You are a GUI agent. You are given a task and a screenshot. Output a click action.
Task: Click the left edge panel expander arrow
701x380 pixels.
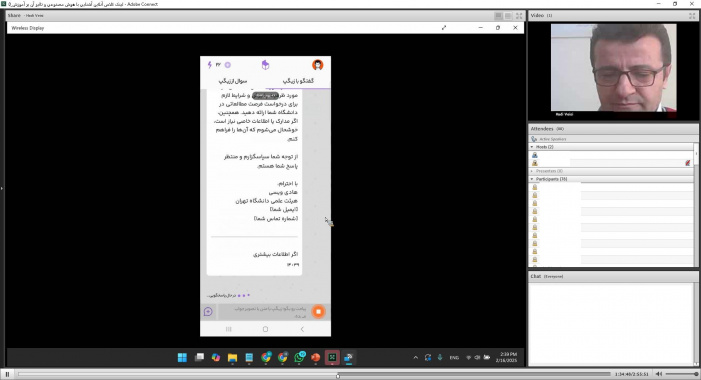point(2,188)
